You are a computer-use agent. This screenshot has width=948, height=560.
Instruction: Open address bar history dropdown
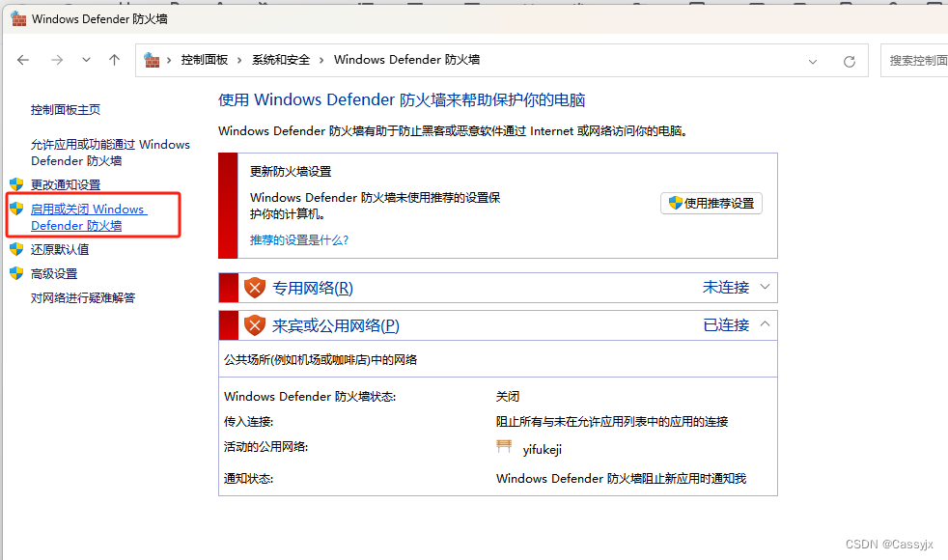tap(813, 61)
